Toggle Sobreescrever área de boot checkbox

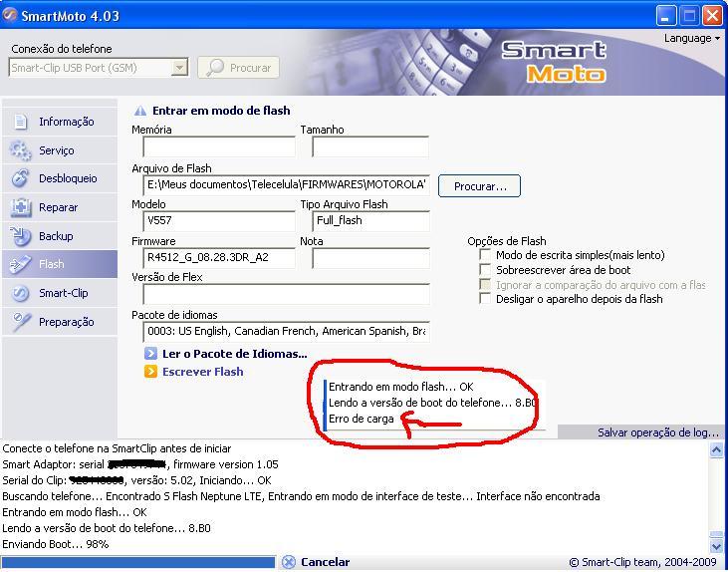coord(485,270)
